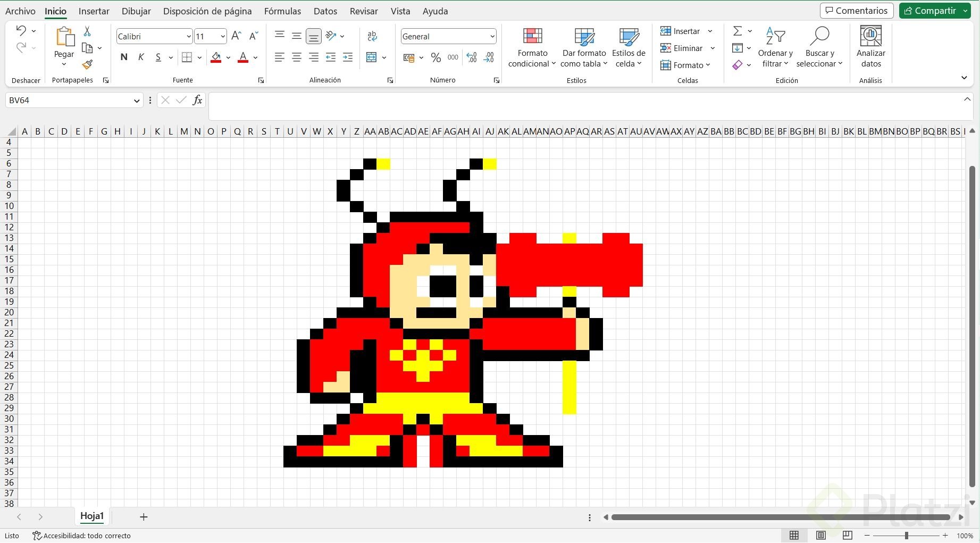Switch to Page Layout view in status bar

(x=821, y=535)
